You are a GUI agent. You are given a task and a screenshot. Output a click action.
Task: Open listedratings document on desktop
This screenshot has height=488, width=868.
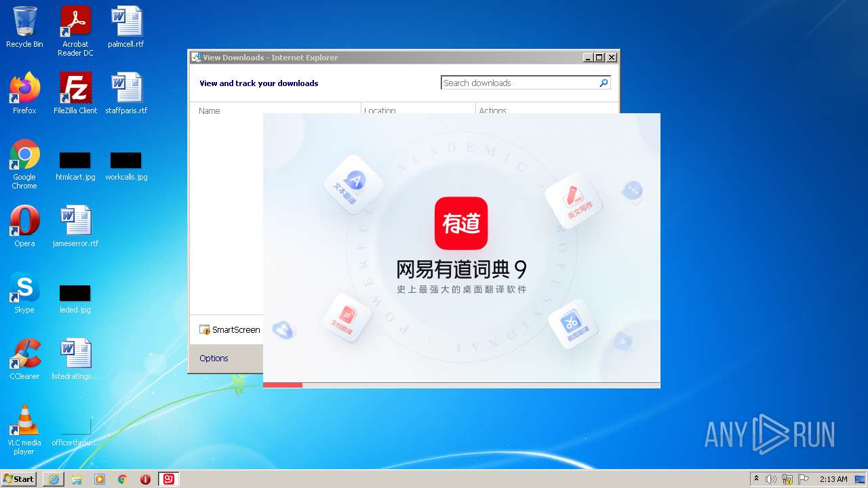pyautogui.click(x=75, y=359)
